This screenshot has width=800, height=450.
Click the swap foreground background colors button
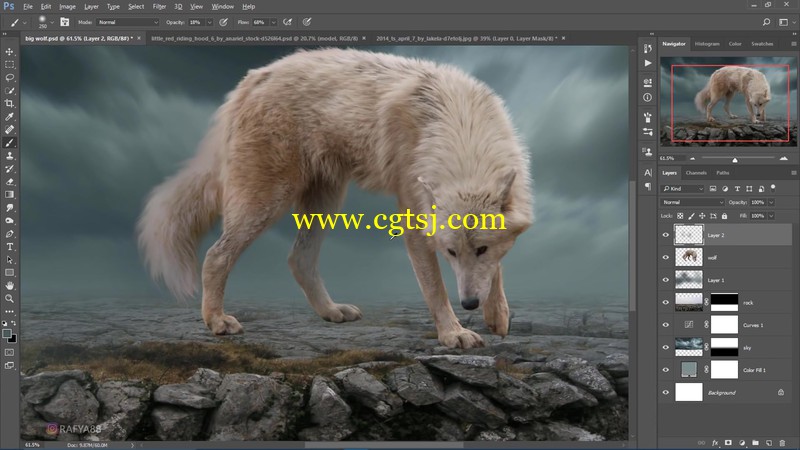coord(14,323)
